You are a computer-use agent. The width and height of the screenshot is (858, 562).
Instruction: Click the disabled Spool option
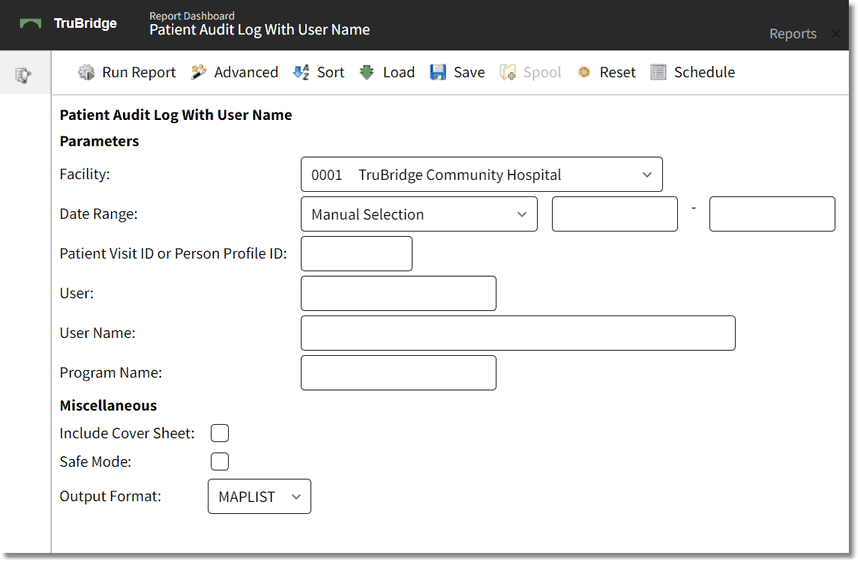pyautogui.click(x=542, y=72)
